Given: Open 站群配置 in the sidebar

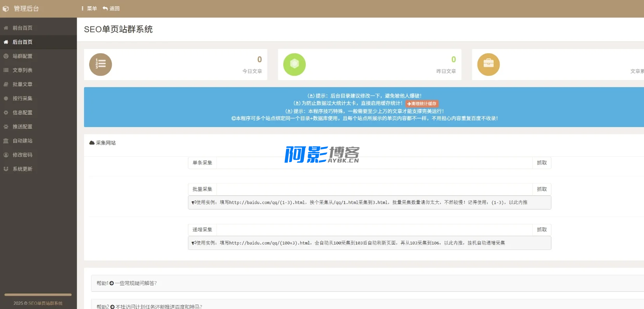Looking at the screenshot, I should point(22,56).
